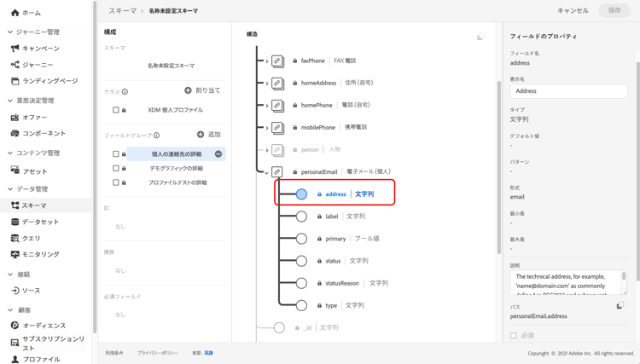Image resolution: width=640 pixels, height=364 pixels.
Task: Click the プロファイル person icon
Action: [15, 359]
